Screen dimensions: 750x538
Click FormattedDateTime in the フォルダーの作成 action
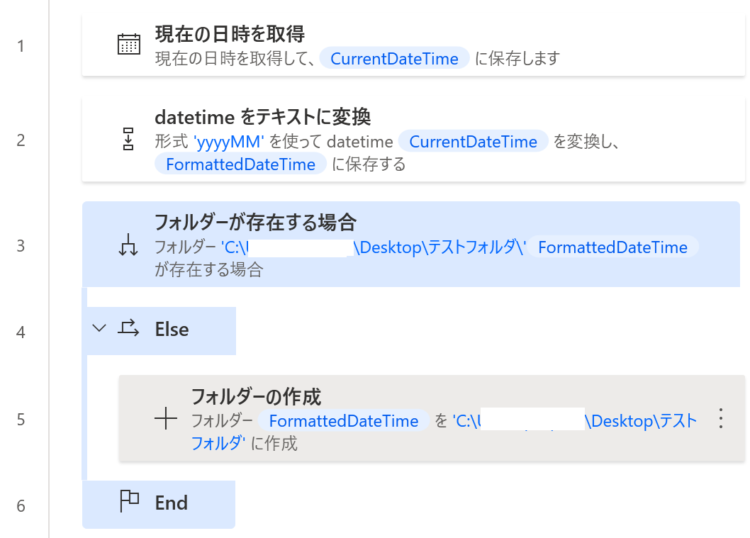pyautogui.click(x=343, y=421)
